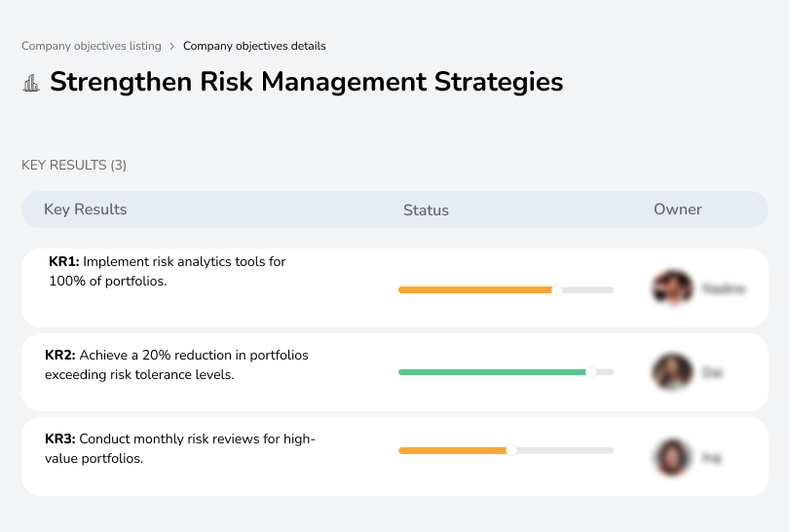Click the KEY RESULTS (3) section label
This screenshot has width=789, height=532.
(x=74, y=165)
